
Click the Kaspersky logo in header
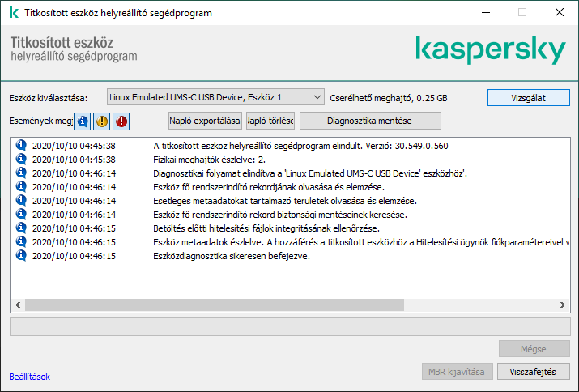pos(489,50)
